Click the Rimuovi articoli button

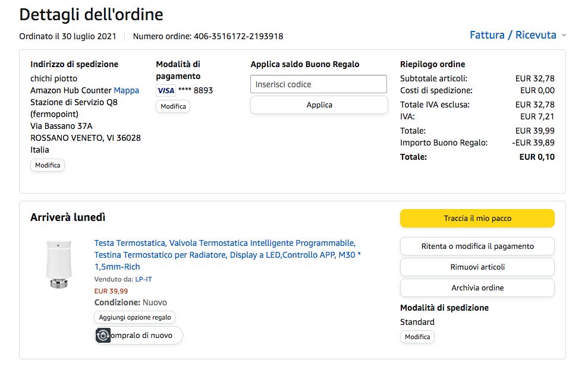tap(477, 267)
